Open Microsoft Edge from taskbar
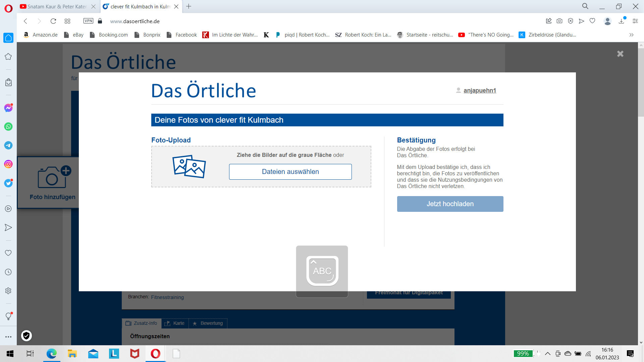Screen dimensions: 644x362 tap(52, 354)
